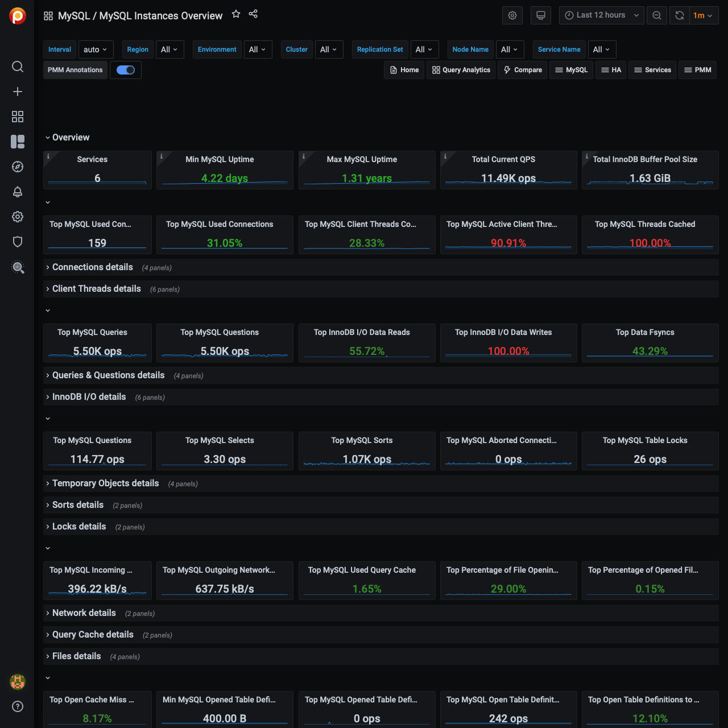This screenshot has height=728, width=728.
Task: Open the search dashboards icon in sidebar
Action: [18, 67]
